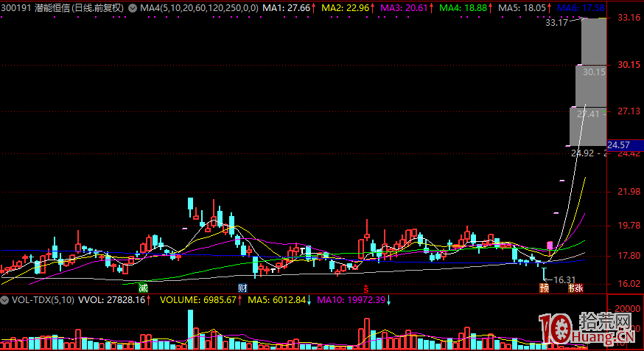
Task: Click the blue 24.57 current price tag
Action: [625, 145]
